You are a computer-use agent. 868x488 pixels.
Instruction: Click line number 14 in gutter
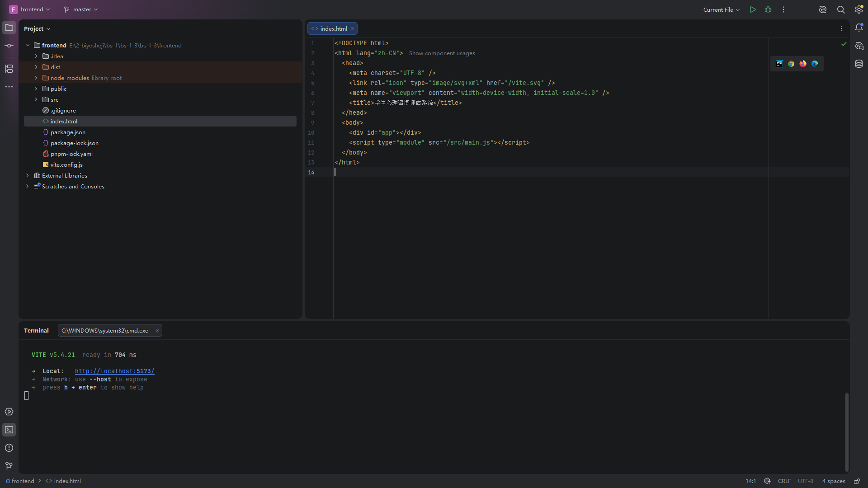[x=311, y=173]
